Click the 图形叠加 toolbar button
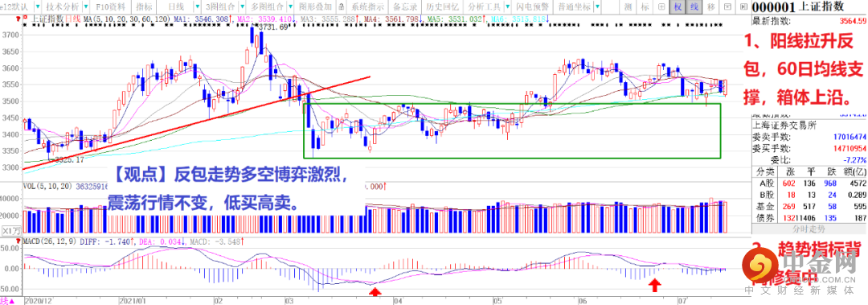The width and height of the screenshot is (868, 305). 315,6
